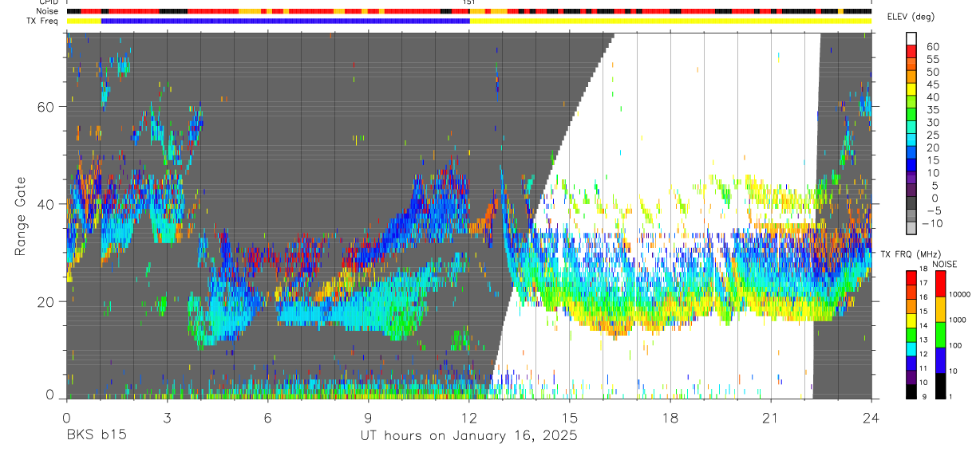
Task: Click the '9' value in TX FRQ legend
Action: 923,396
